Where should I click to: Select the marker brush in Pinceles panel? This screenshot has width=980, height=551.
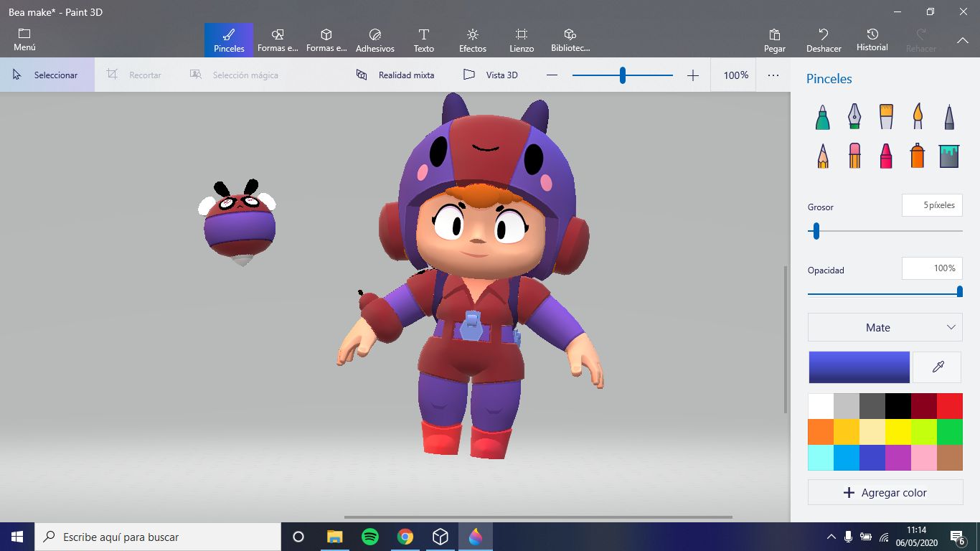(x=821, y=116)
